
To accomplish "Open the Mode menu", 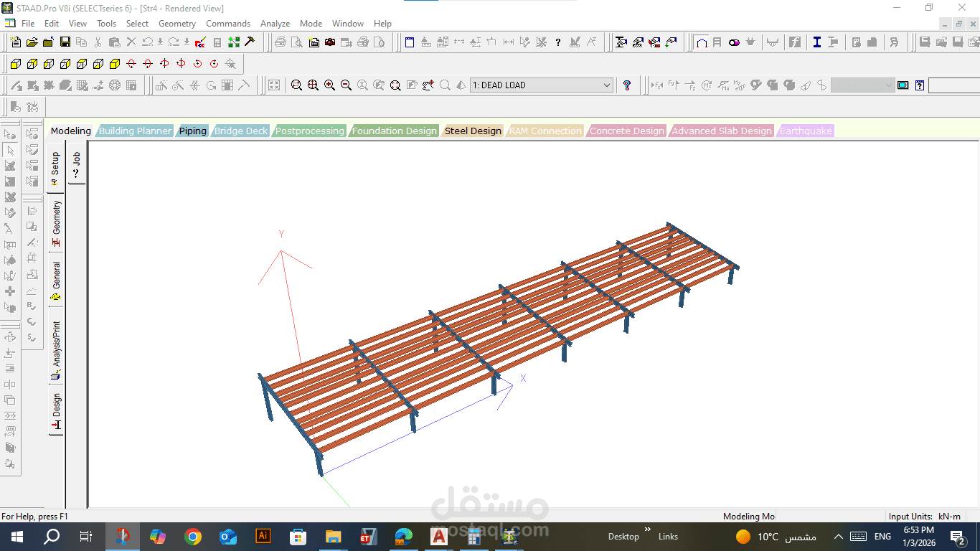I will coord(311,24).
